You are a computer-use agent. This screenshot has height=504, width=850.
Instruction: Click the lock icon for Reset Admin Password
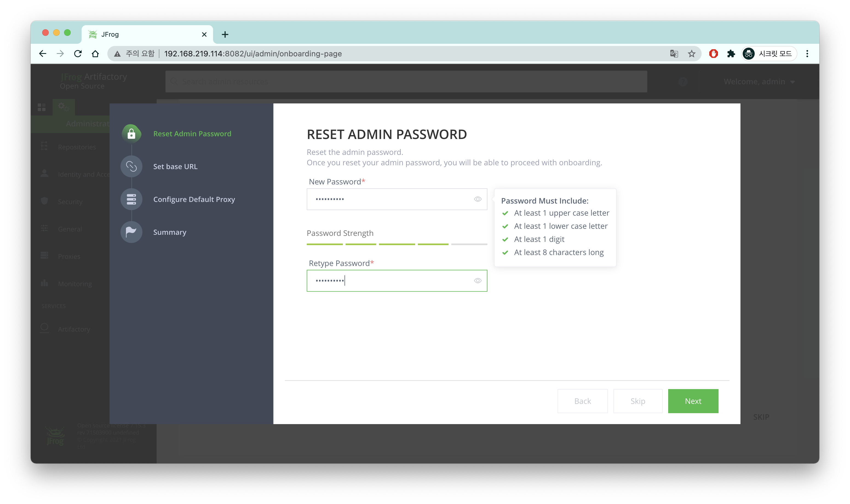[131, 134]
